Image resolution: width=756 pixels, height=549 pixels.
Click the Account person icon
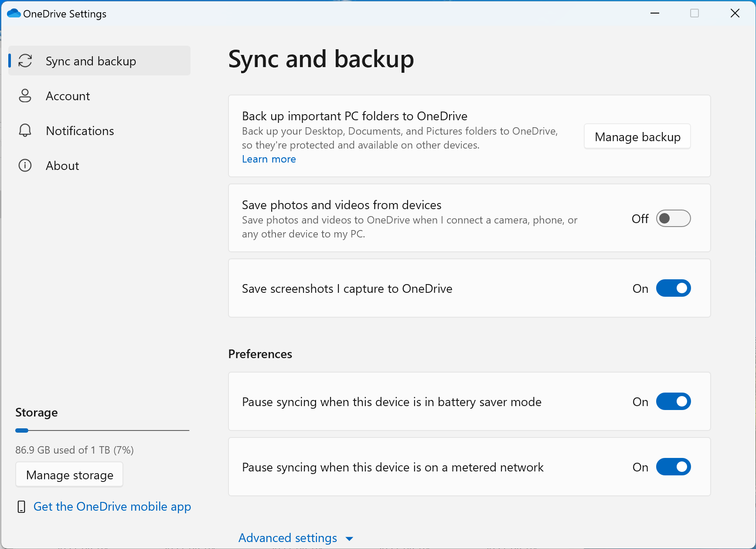point(25,96)
